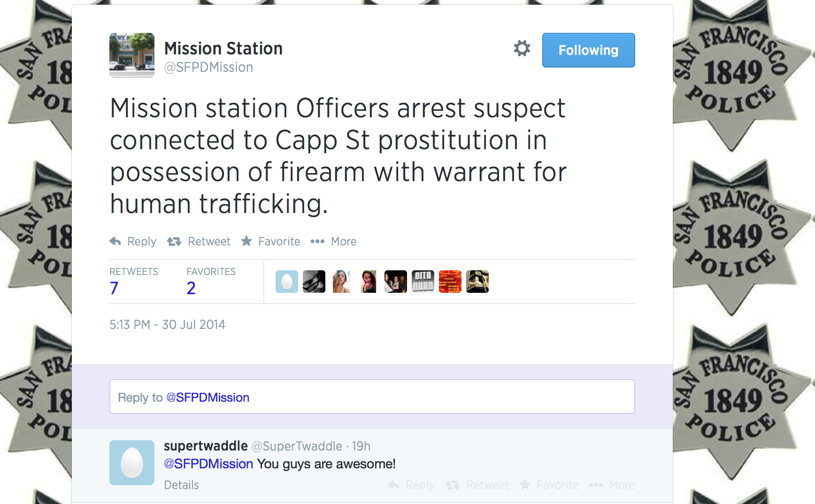
Task: Favorite supertwaddle's reply with star icon
Action: click(525, 485)
